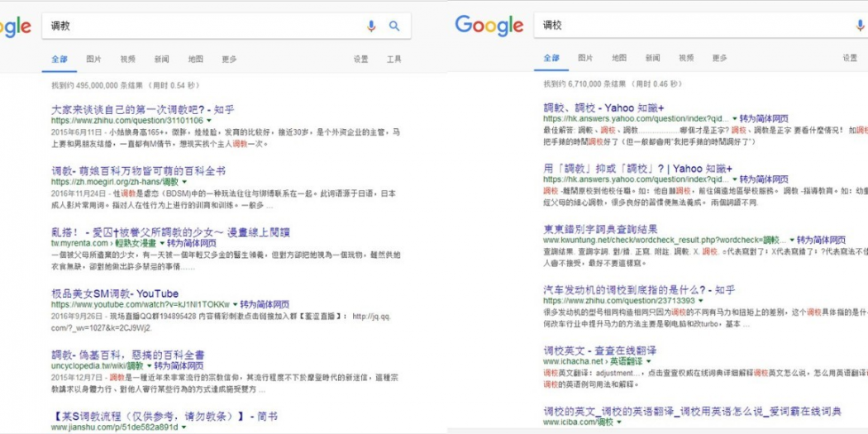Switch to 图片 tab in 调教 search window
Viewport: 868px width, 434px height.
93,60
